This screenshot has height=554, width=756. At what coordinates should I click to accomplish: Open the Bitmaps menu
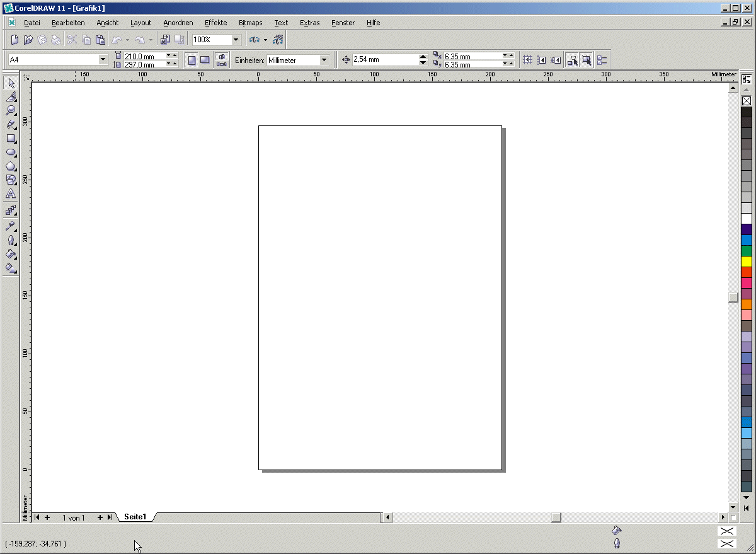click(251, 23)
